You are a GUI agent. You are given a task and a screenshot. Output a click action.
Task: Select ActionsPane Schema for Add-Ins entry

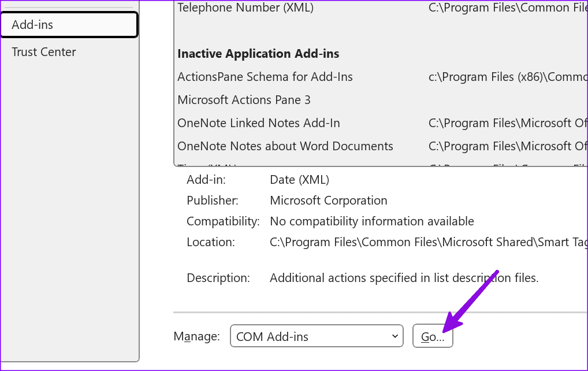265,77
